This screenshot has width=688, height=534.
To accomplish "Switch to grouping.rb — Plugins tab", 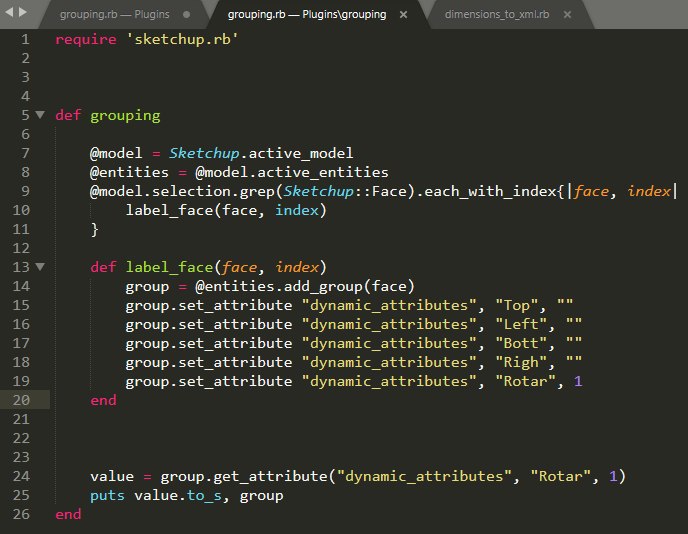I will 115,14.
